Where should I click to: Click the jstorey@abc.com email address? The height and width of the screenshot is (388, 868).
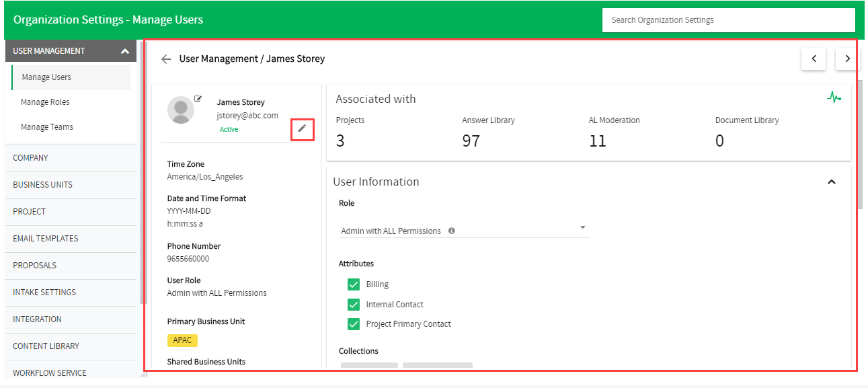[x=247, y=116]
